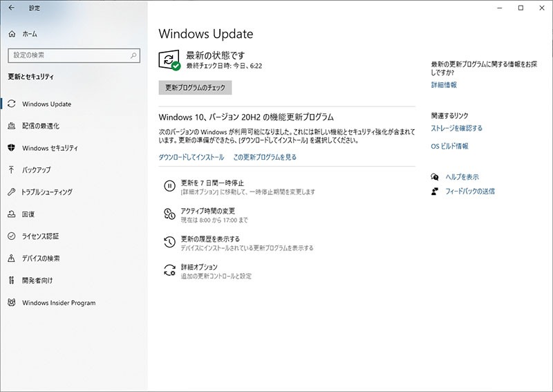Open Windows Insider Program page
The height and width of the screenshot is (392, 553).
point(74,303)
